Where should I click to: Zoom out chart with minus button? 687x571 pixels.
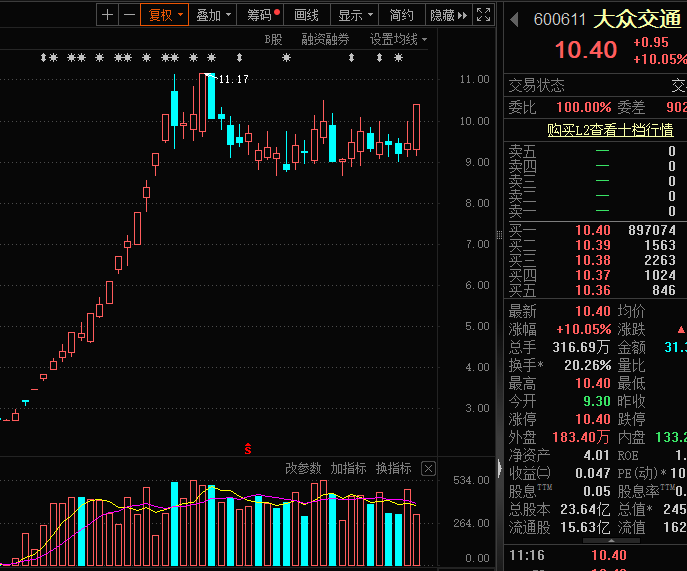129,15
